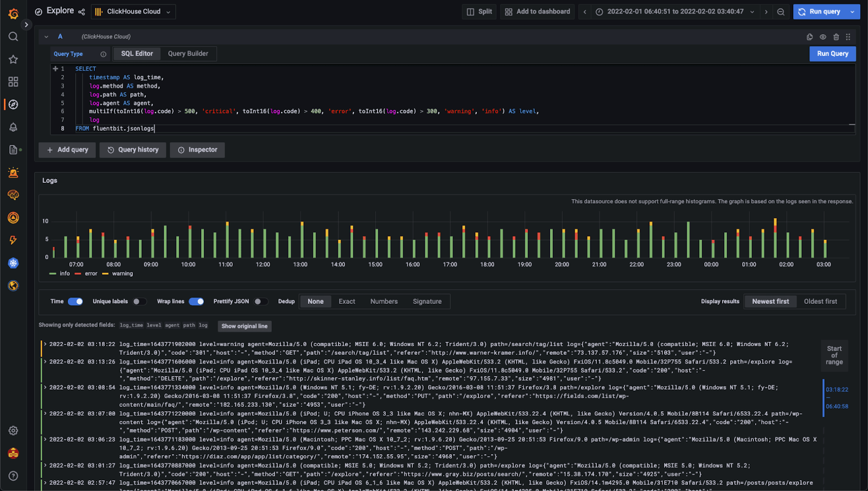Click the green info legend swatch
This screenshot has width=868, height=491.
click(x=53, y=274)
